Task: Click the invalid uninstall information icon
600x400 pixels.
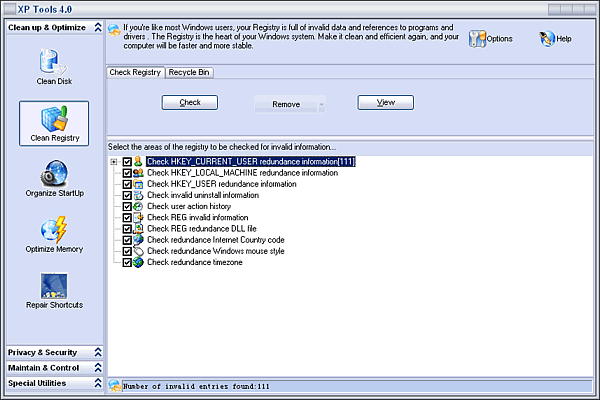Action: pyautogui.click(x=138, y=195)
